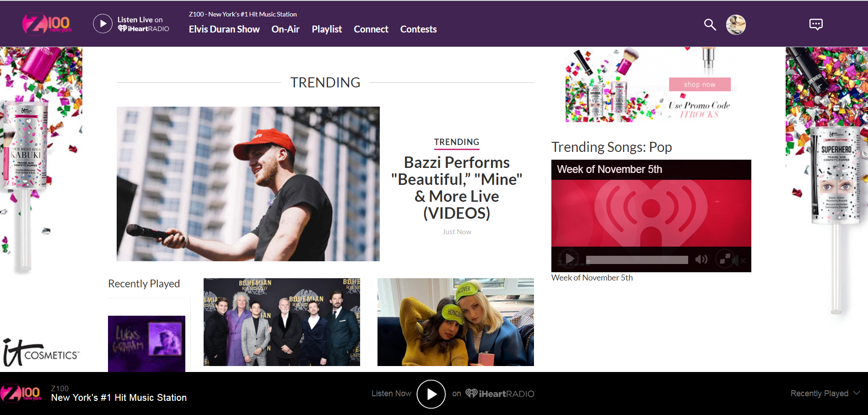Click the Use Promo Code ITROCKS text in ad
Viewport: 868px width, 415px height.
click(699, 110)
